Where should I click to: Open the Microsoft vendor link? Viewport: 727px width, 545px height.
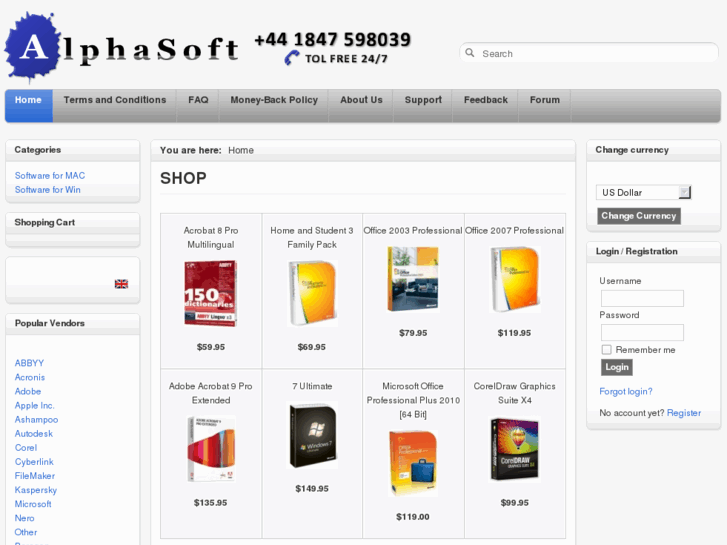pyautogui.click(x=33, y=504)
